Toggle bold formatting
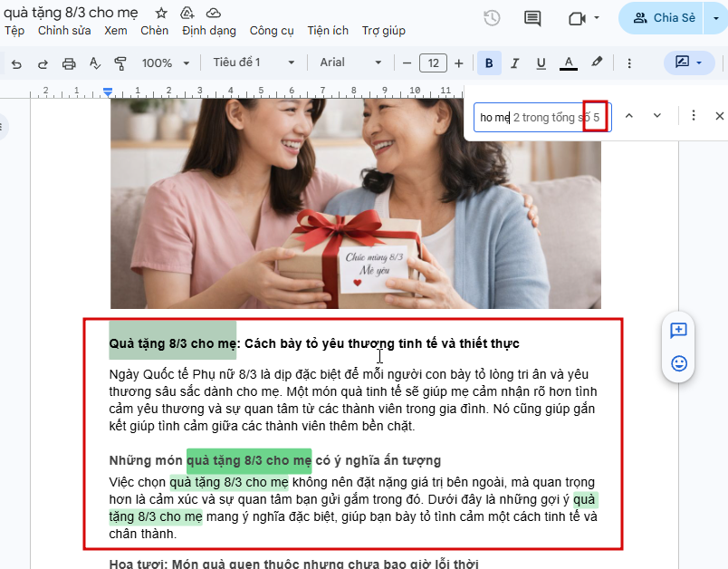The image size is (728, 569). coord(489,63)
